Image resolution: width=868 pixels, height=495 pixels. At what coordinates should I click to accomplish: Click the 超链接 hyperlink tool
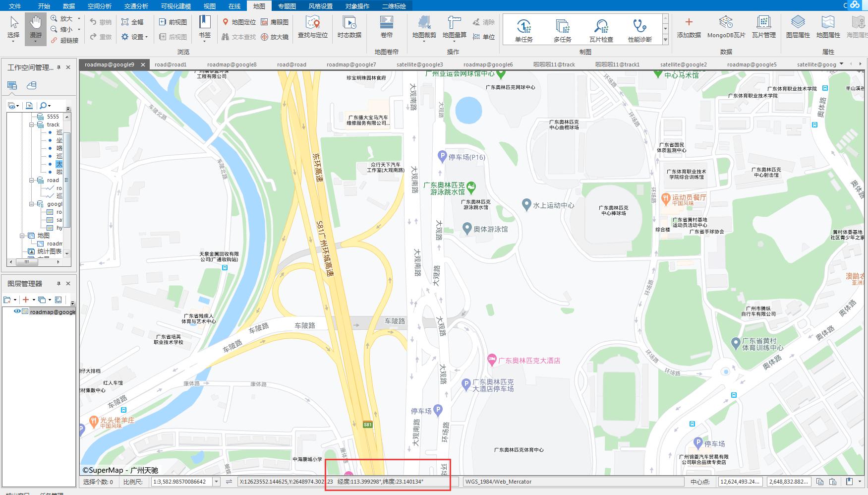point(65,40)
